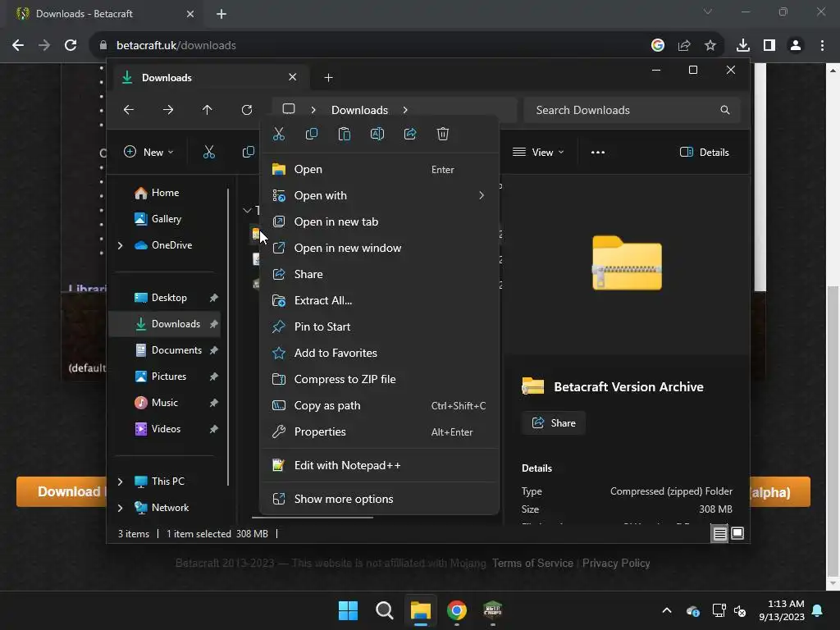840x630 pixels.
Task: Refresh the Explorer Downloads folder
Action: [247, 110]
